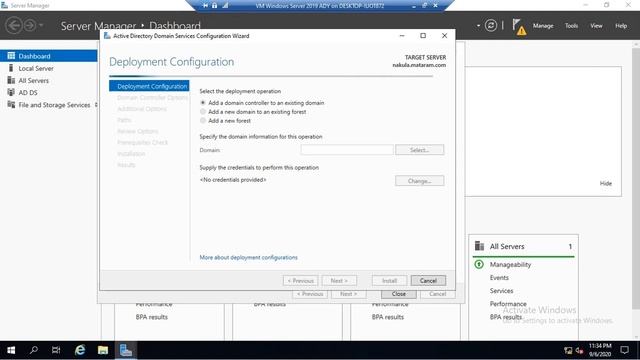Go to Dashboard in the sidebar
Screen dimensions: 640x360
pyautogui.click(x=49, y=56)
